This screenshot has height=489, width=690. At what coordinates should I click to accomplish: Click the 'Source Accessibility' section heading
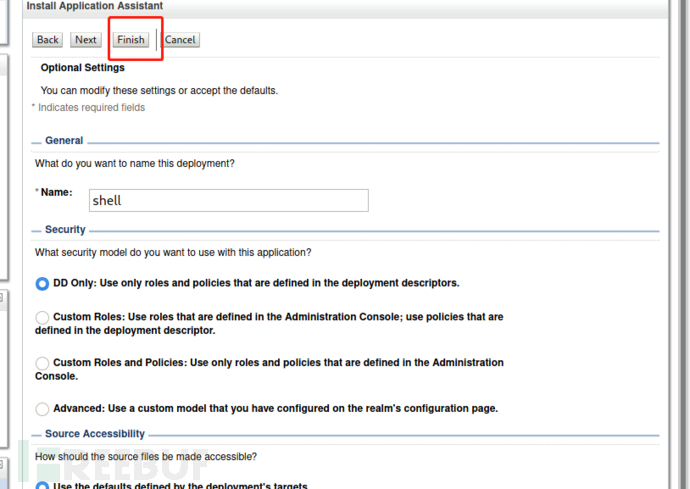(x=95, y=434)
